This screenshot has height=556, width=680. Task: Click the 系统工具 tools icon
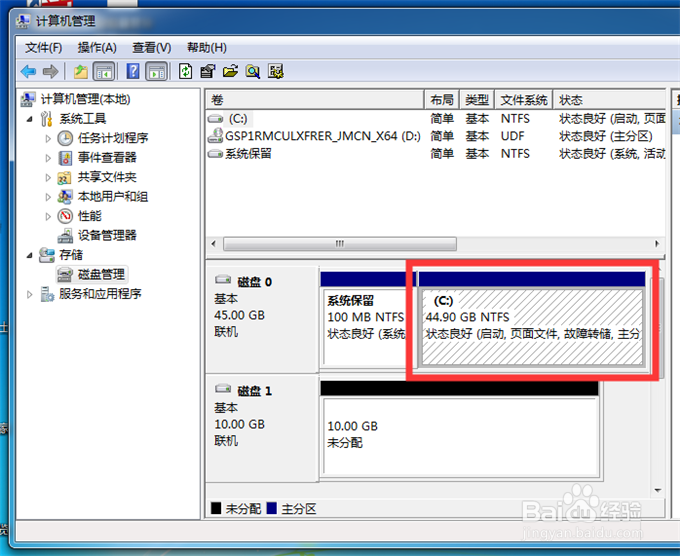pos(46,119)
